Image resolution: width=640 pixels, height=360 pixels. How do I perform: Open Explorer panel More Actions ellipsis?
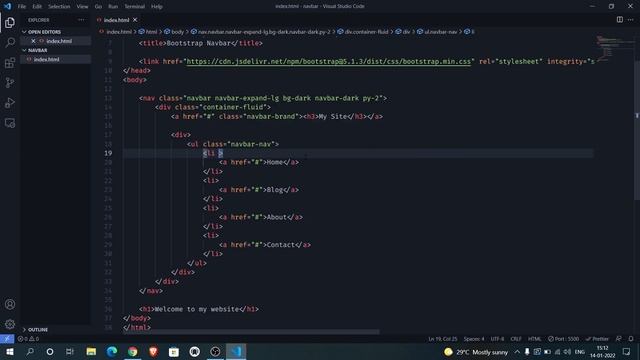click(x=81, y=20)
